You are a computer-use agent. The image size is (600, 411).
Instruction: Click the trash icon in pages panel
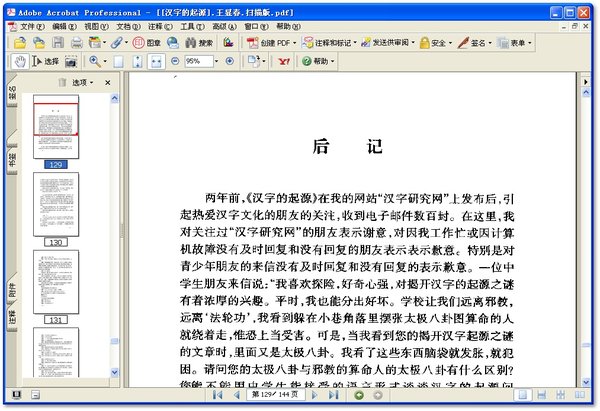[x=62, y=82]
